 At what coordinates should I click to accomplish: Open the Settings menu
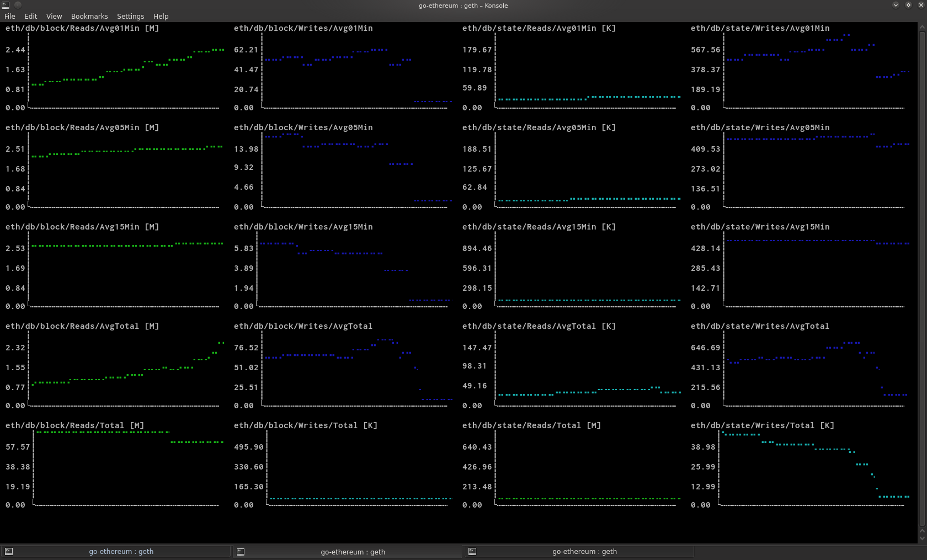pyautogui.click(x=130, y=17)
